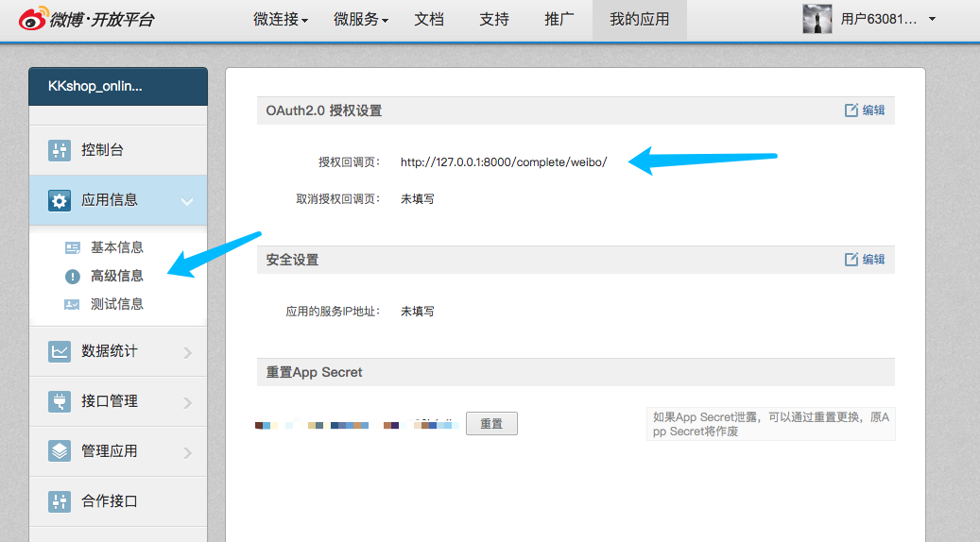Image resolution: width=980 pixels, height=542 pixels.
Task: Go to the 文档 menu
Action: (x=429, y=19)
